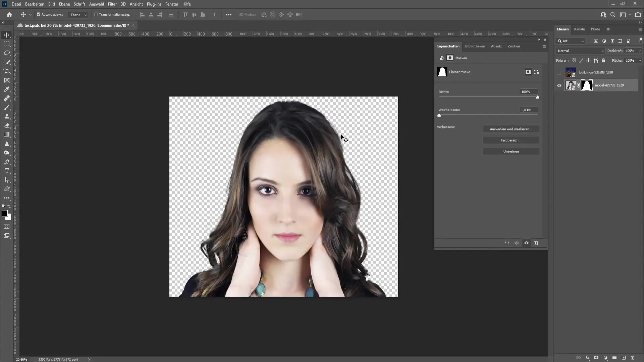644x362 pixels.
Task: Select the Eraser tool
Action: coord(7,125)
